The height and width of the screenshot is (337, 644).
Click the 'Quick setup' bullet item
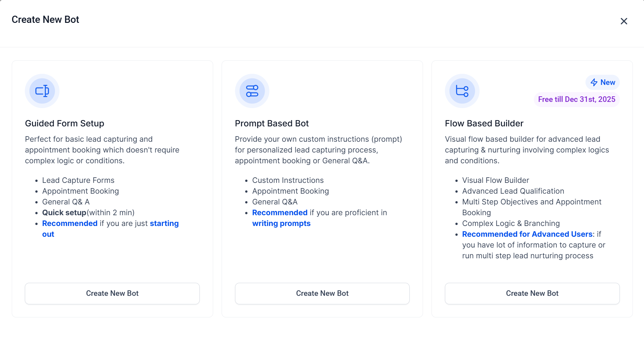point(64,213)
